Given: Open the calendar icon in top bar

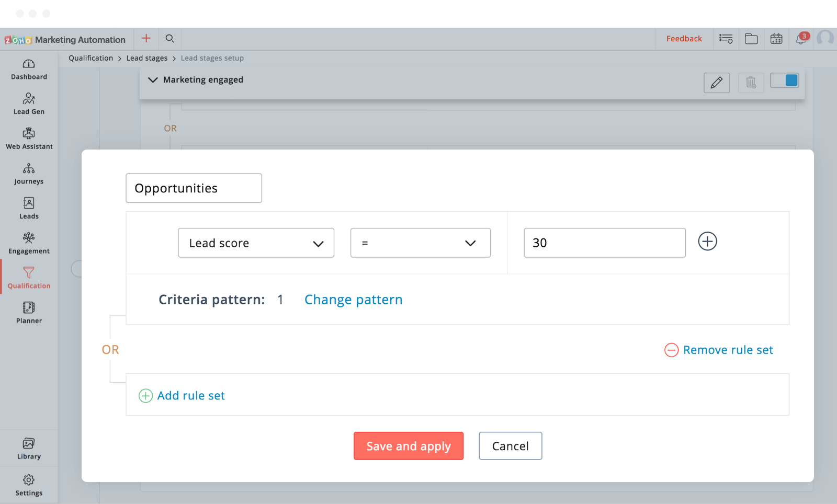Looking at the screenshot, I should [776, 39].
